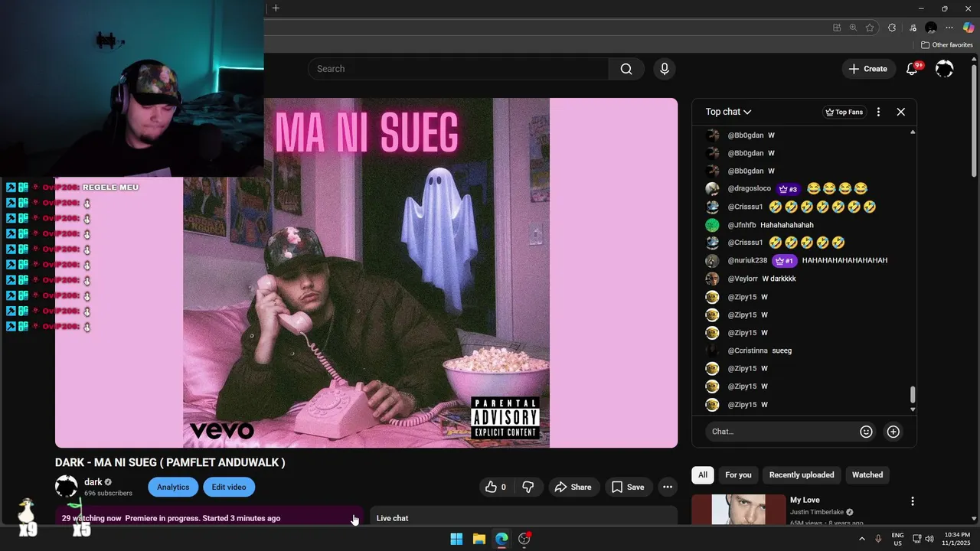
Task: Click the chat scrollbar up arrow
Action: pos(912,132)
